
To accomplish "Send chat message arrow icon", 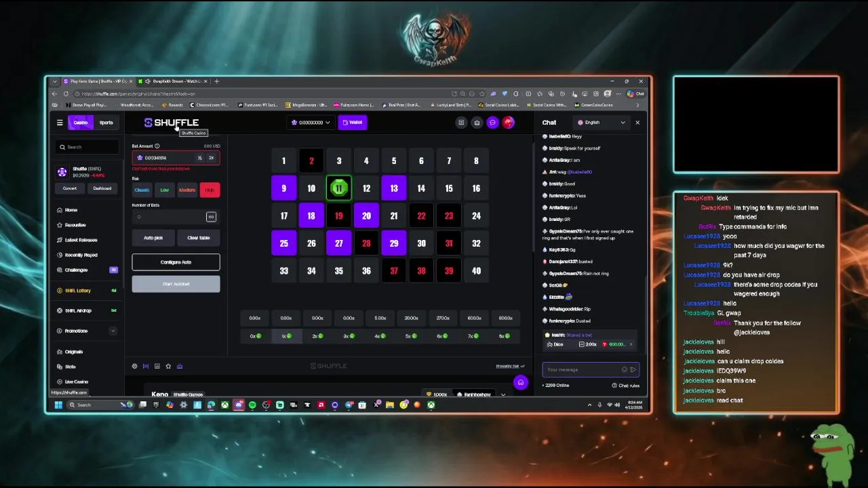I will coord(633,369).
